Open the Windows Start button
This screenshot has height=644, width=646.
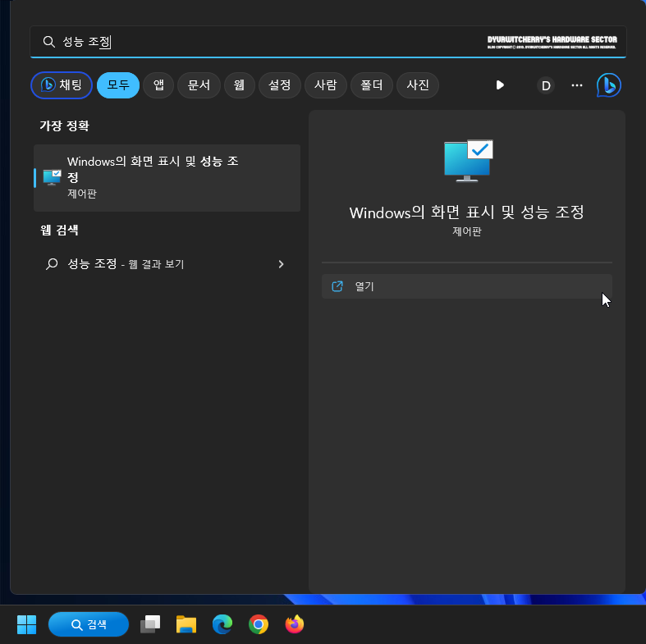click(27, 624)
